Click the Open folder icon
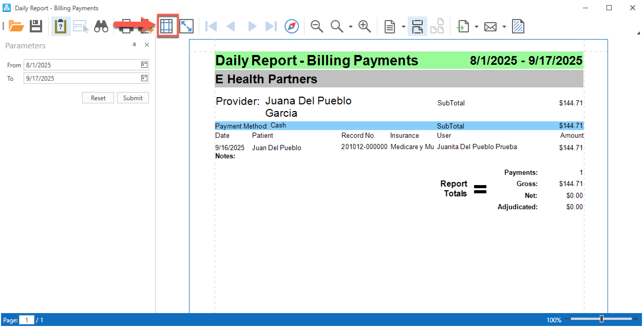The height and width of the screenshot is (328, 644). 16,26
